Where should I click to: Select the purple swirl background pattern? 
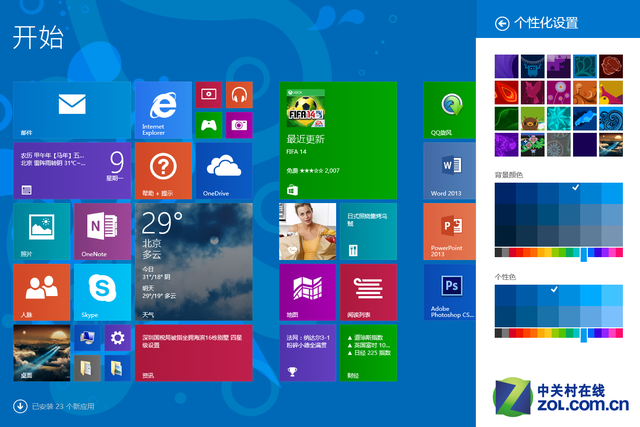point(507,66)
